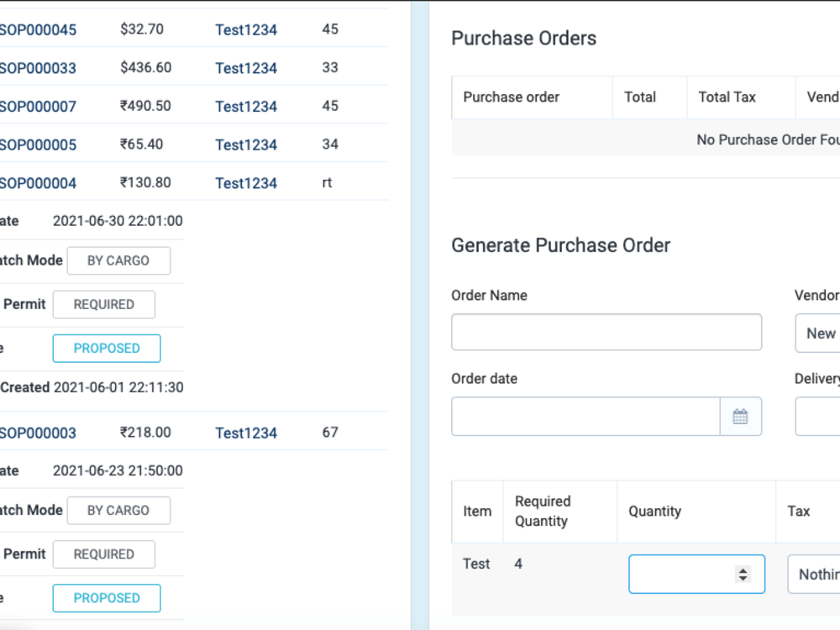Open sales order SOP000005 link
The width and height of the screenshot is (840, 630).
pyautogui.click(x=38, y=144)
